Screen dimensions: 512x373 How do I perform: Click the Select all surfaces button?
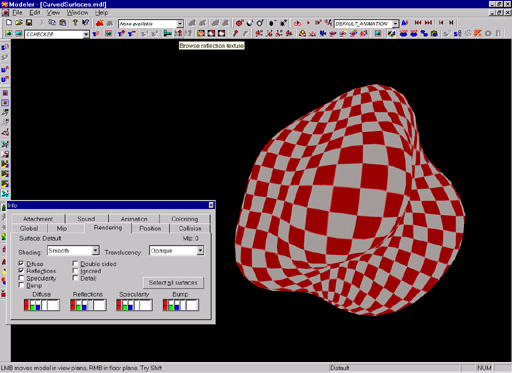pos(173,283)
